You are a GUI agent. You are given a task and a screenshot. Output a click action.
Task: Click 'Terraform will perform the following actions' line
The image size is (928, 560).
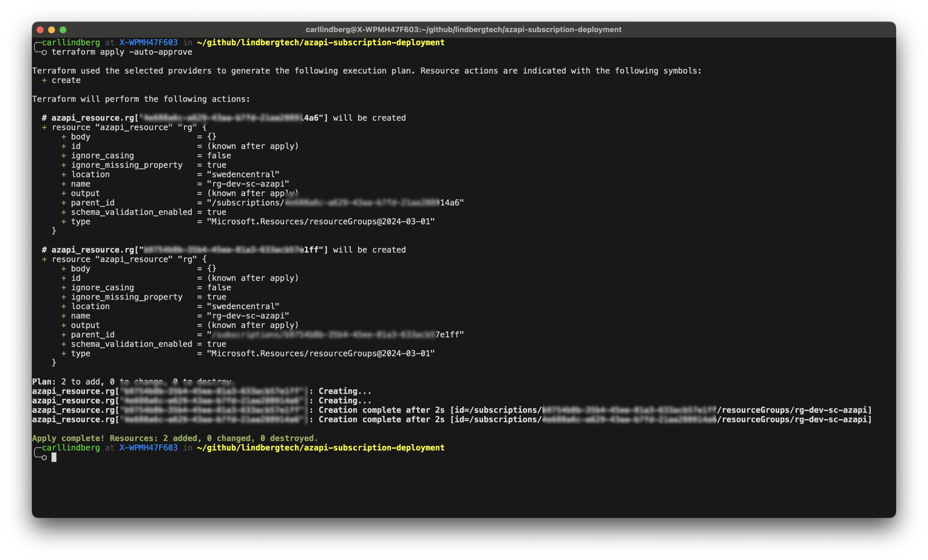pos(141,99)
